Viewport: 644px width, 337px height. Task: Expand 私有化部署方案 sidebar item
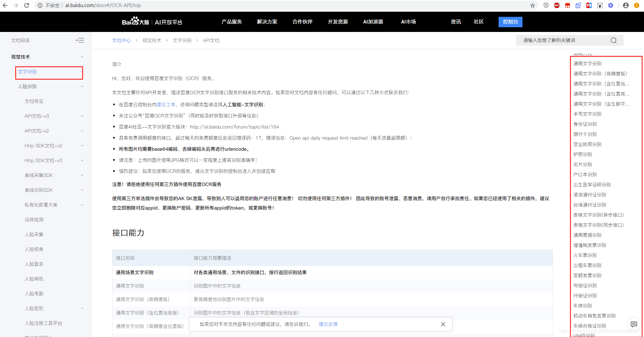click(82, 205)
